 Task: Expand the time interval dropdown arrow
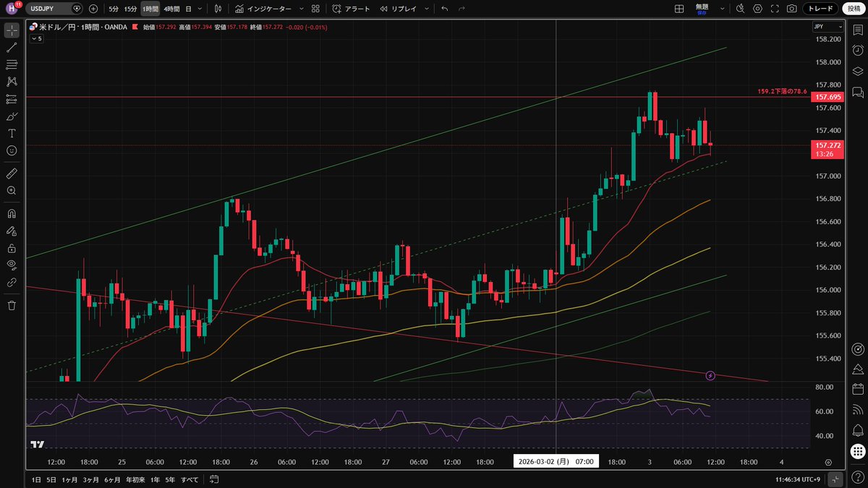200,9
